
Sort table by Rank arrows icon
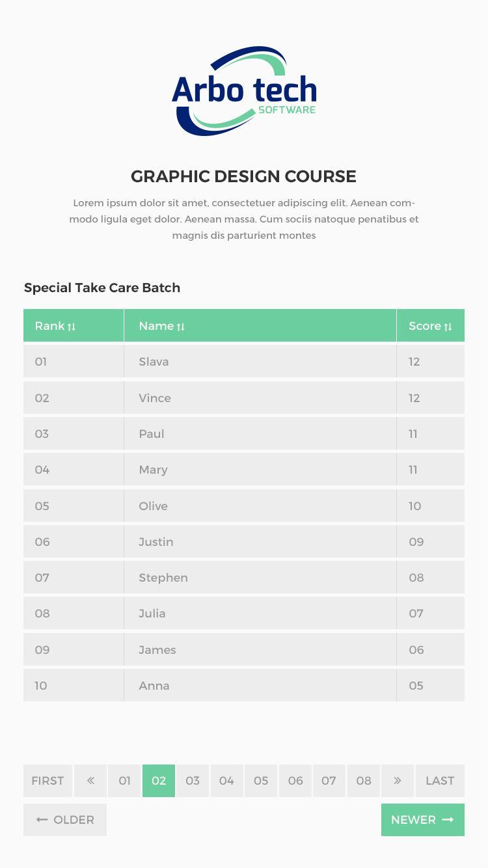[x=72, y=327]
